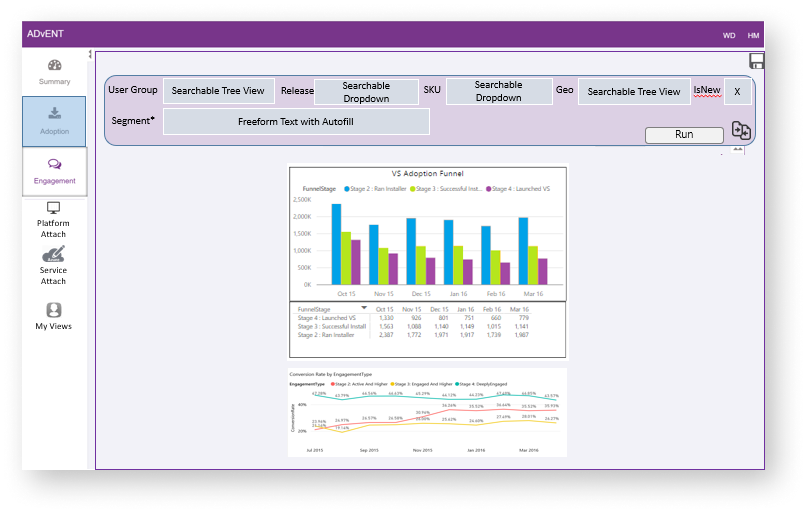Click Stage 3 Engaged And Higher yellow legend dot
Image resolution: width=807 pixels, height=513 pixels.
tap(392, 384)
